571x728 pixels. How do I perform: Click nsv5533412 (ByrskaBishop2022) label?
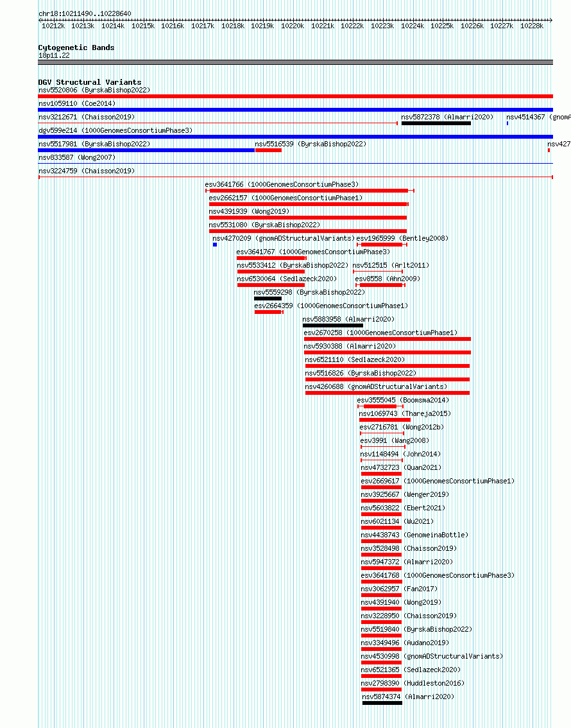click(293, 265)
